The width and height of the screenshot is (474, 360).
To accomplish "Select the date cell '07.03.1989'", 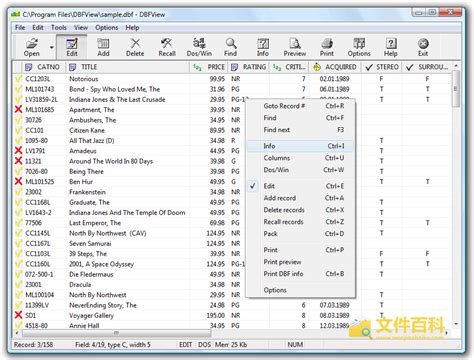I will click(x=334, y=305).
